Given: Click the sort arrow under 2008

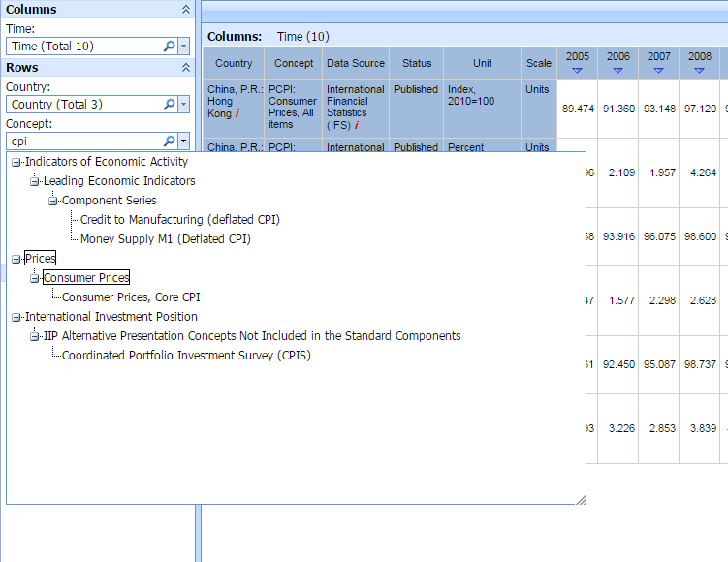Looking at the screenshot, I should click(x=700, y=71).
